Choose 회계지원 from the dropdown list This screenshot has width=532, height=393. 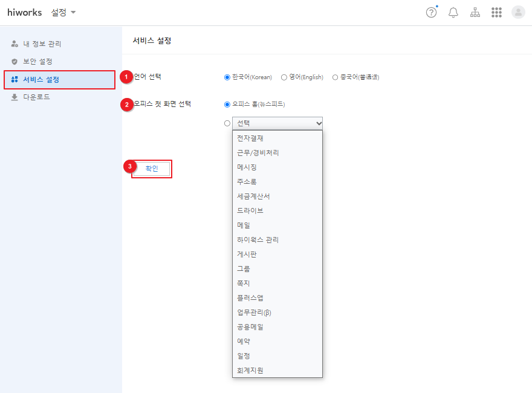click(277, 371)
